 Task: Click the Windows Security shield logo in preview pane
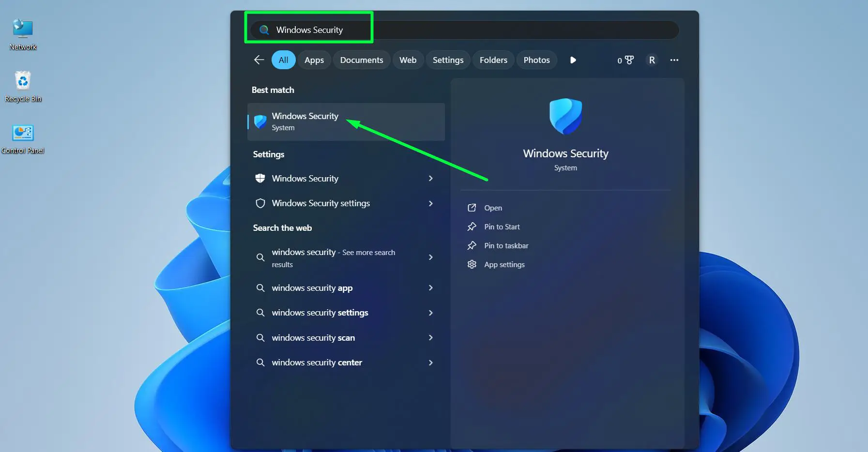click(565, 116)
